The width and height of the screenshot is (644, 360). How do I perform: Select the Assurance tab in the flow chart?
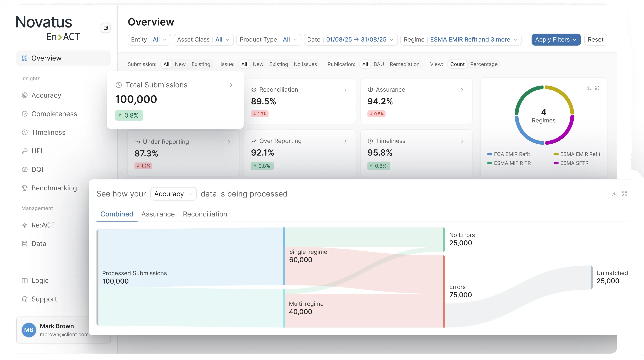pyautogui.click(x=158, y=214)
